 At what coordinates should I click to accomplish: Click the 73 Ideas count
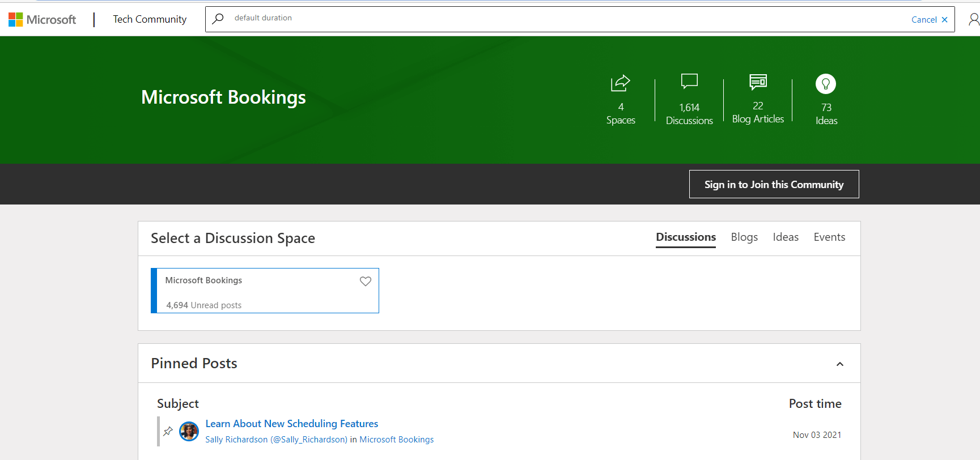coord(826,114)
